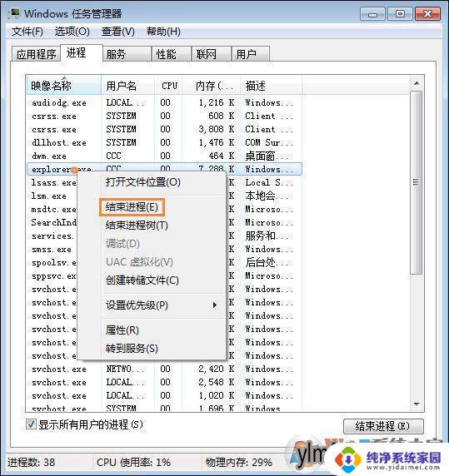Close the Task Manager window
The height and width of the screenshot is (476, 449).
click(x=427, y=14)
